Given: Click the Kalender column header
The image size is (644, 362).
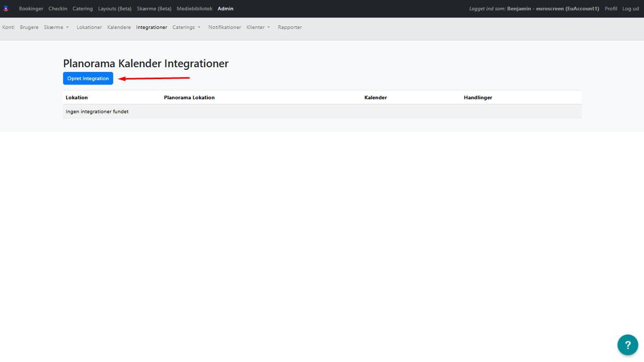Looking at the screenshot, I should point(376,98).
